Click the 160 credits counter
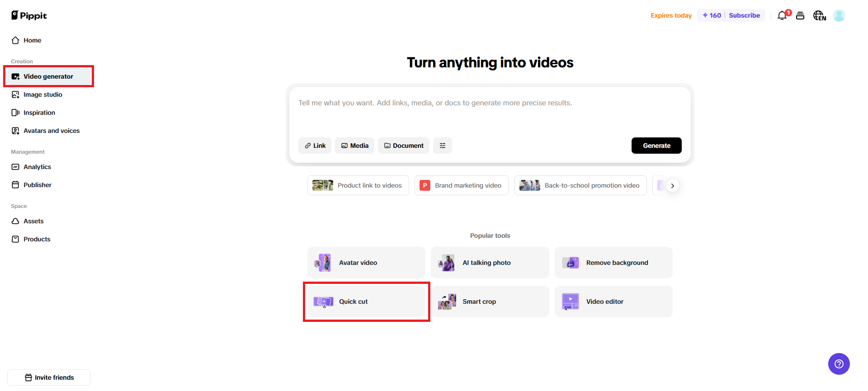868x391 pixels. click(712, 15)
